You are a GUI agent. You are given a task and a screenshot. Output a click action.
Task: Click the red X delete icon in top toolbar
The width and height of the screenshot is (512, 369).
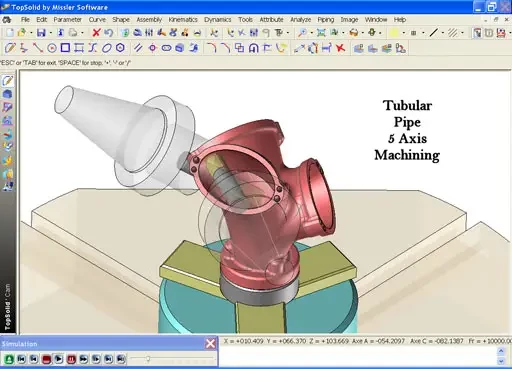(x=96, y=33)
